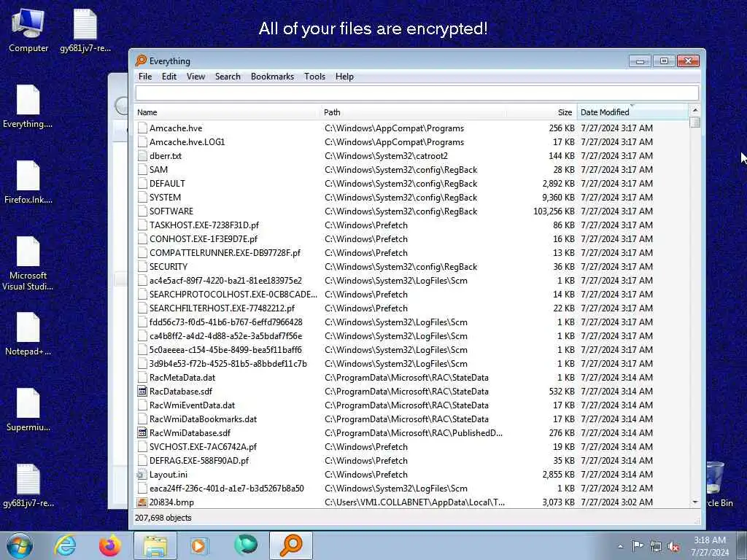Open the Bookmarks menu
This screenshot has width=747, height=560.
coord(273,77)
